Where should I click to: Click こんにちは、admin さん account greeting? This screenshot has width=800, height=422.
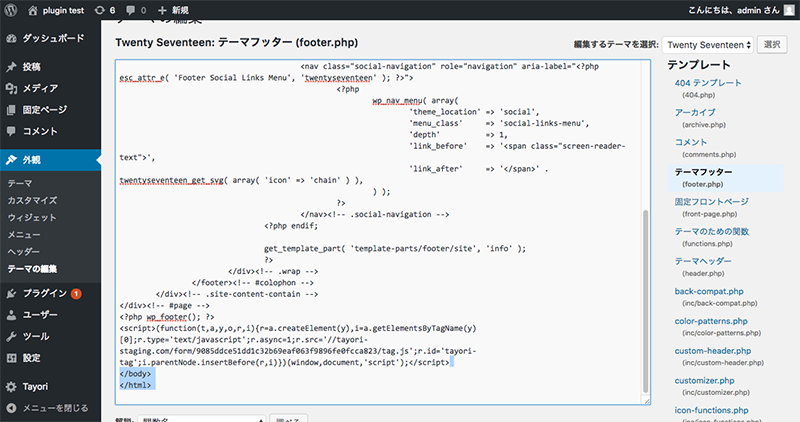pyautogui.click(x=734, y=10)
